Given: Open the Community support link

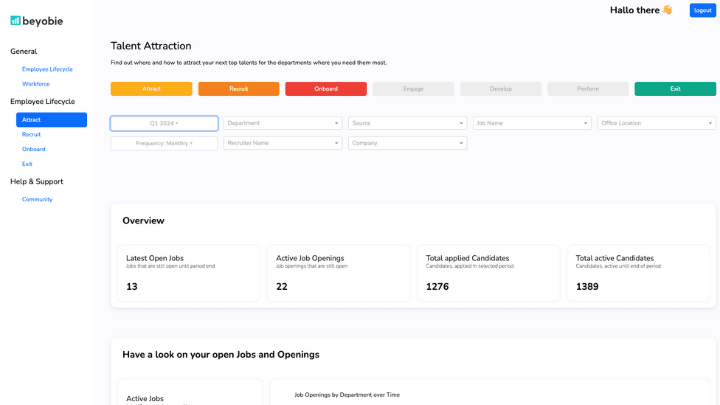Looking at the screenshot, I should click(x=37, y=199).
